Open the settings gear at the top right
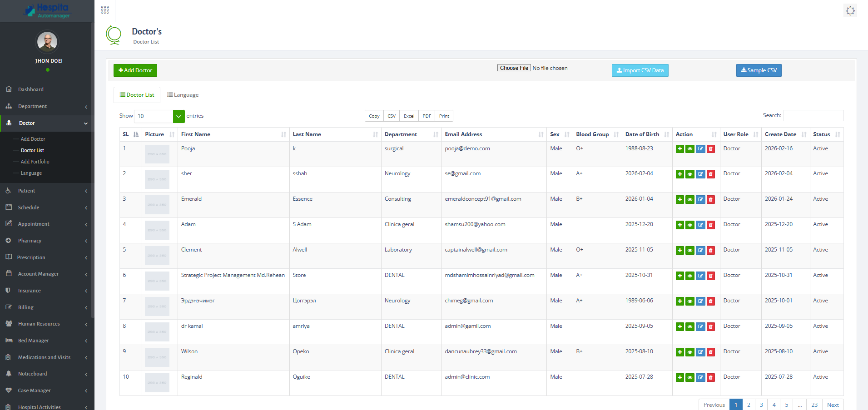868x410 pixels. point(850,10)
